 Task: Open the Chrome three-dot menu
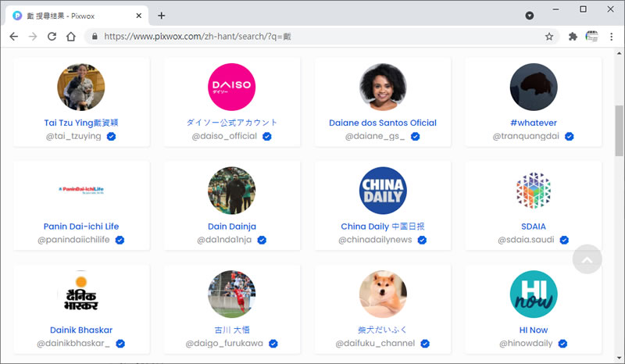[x=612, y=37]
